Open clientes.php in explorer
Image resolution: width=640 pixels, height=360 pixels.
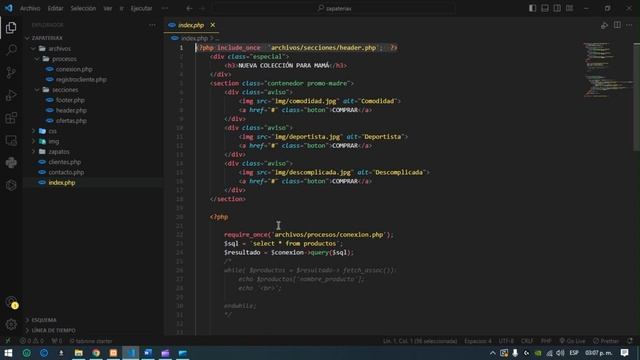coord(93,162)
